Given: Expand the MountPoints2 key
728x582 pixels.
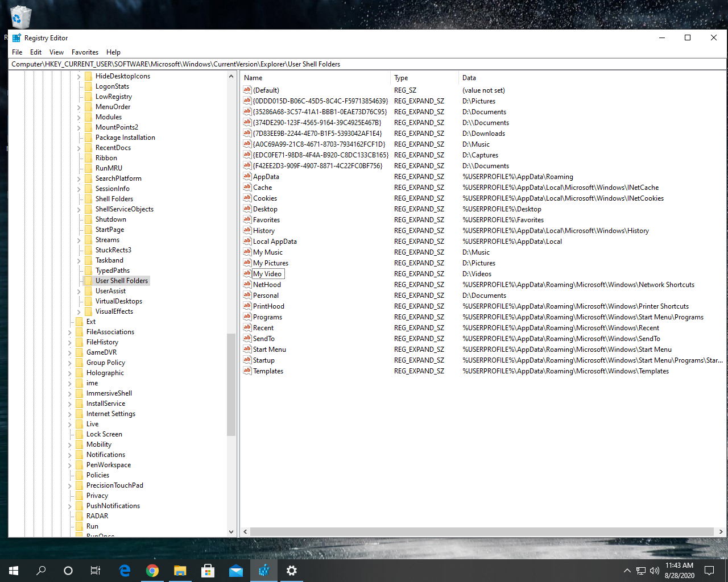Looking at the screenshot, I should click(x=79, y=127).
